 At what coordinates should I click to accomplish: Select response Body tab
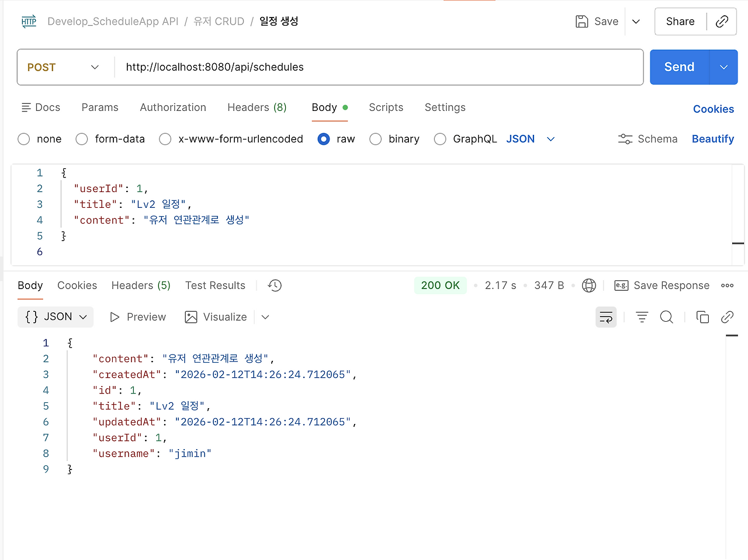click(x=30, y=286)
